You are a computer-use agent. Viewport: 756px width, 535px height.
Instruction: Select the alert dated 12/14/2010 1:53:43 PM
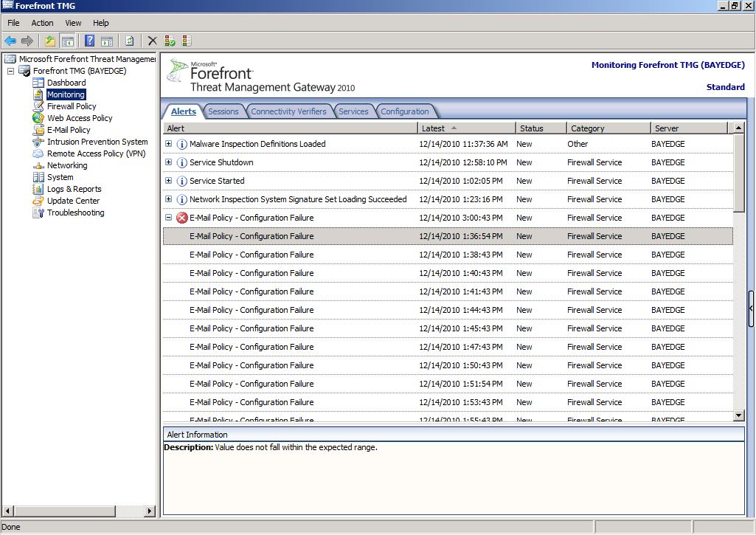[x=448, y=402]
